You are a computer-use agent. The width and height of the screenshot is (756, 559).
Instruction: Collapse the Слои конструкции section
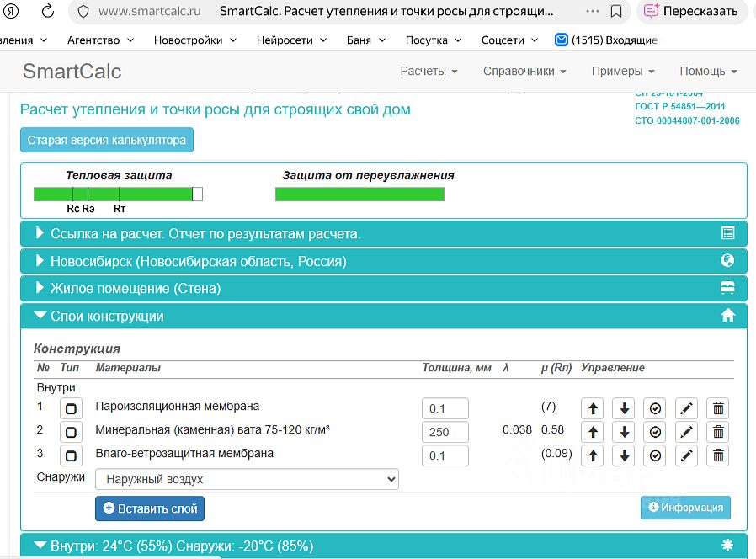(x=107, y=316)
